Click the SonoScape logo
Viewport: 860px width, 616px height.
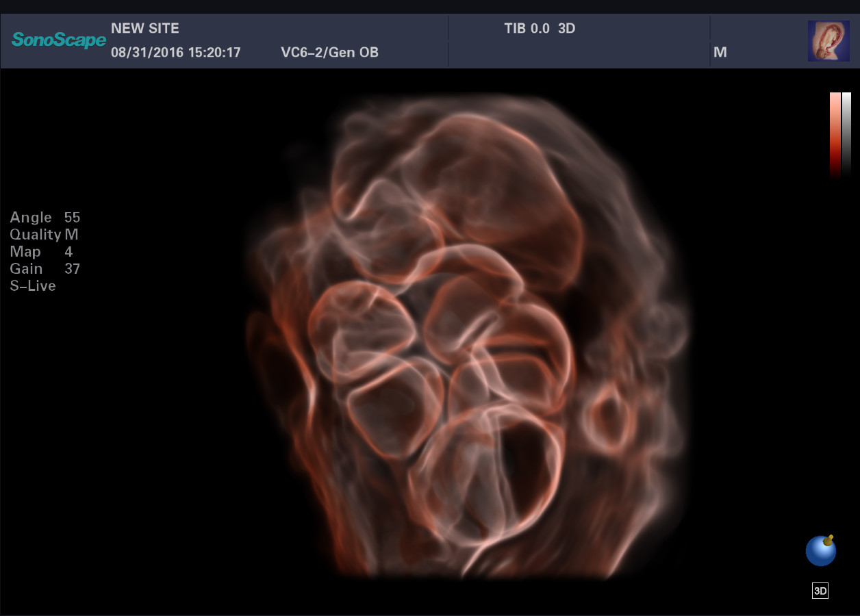pos(59,40)
